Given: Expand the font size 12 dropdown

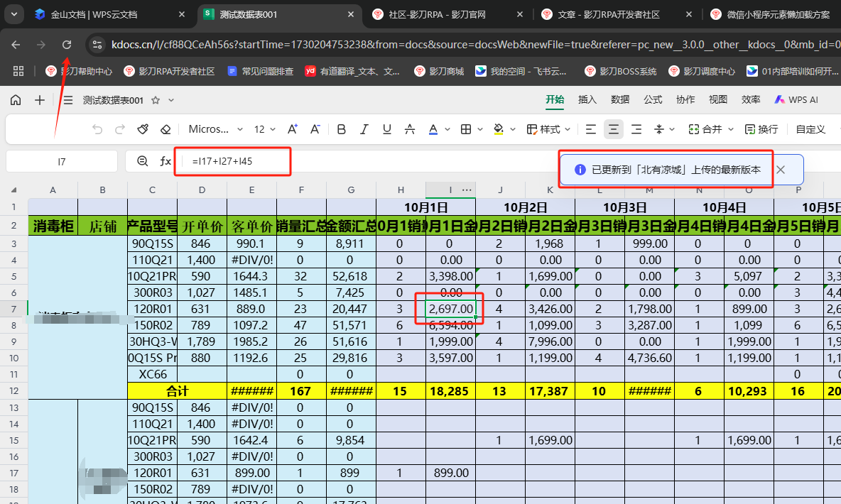Looking at the screenshot, I should [264, 129].
